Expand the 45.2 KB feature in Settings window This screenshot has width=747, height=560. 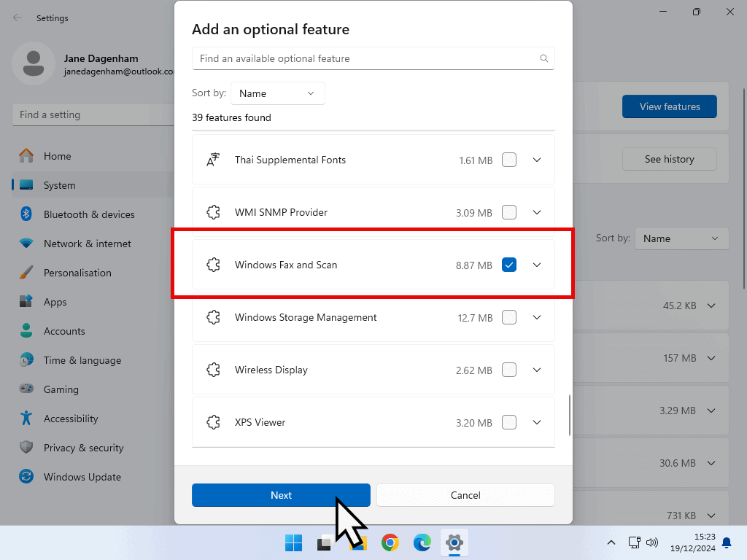click(x=711, y=306)
